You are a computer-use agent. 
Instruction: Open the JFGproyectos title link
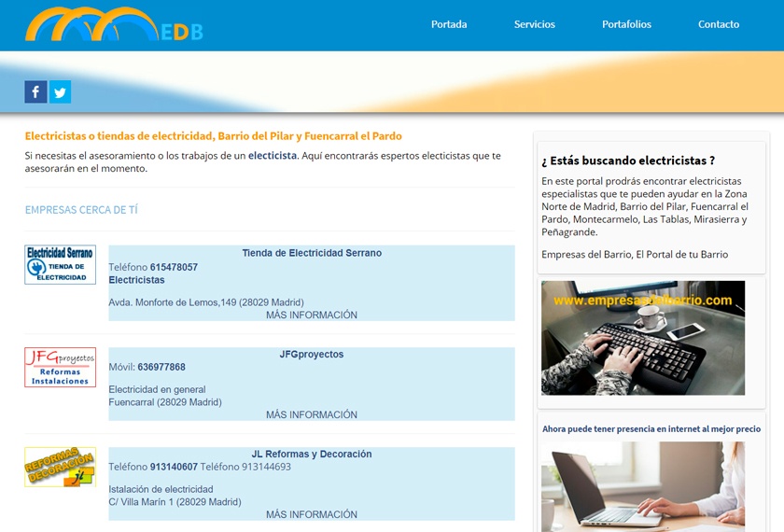312,354
